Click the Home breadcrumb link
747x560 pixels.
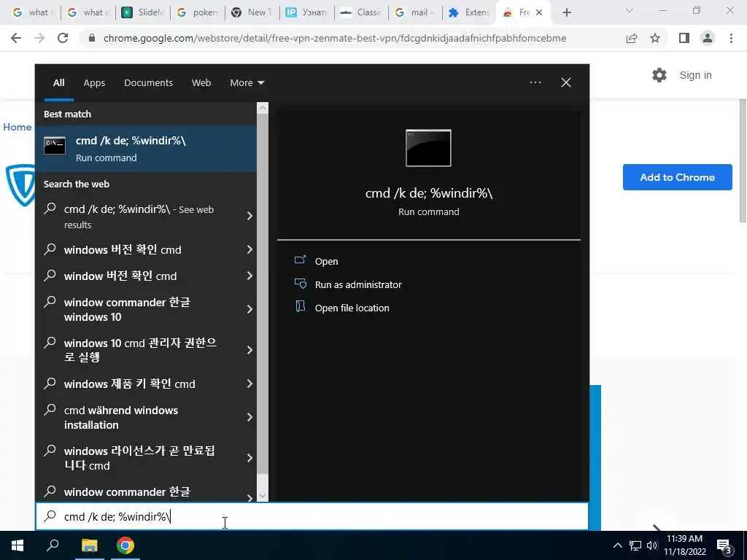point(18,127)
